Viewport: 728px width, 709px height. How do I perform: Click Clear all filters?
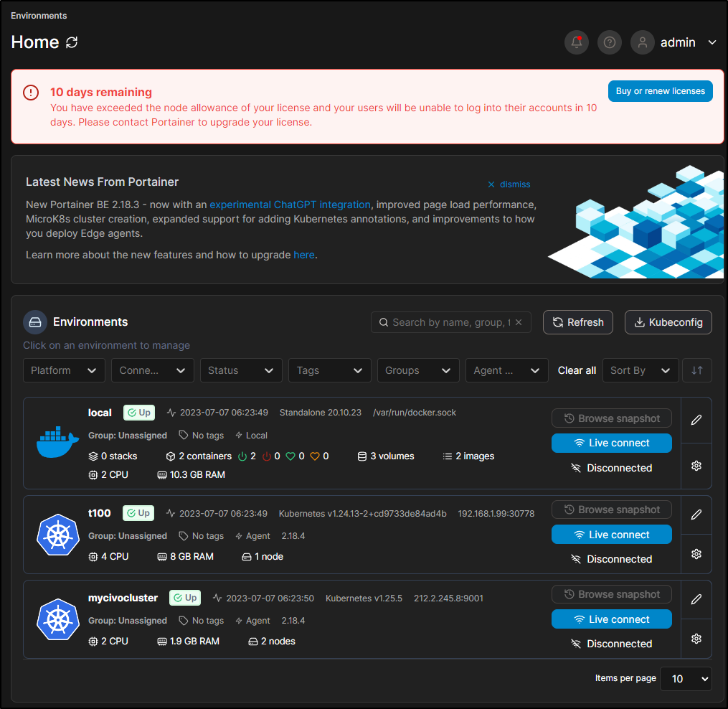click(577, 370)
